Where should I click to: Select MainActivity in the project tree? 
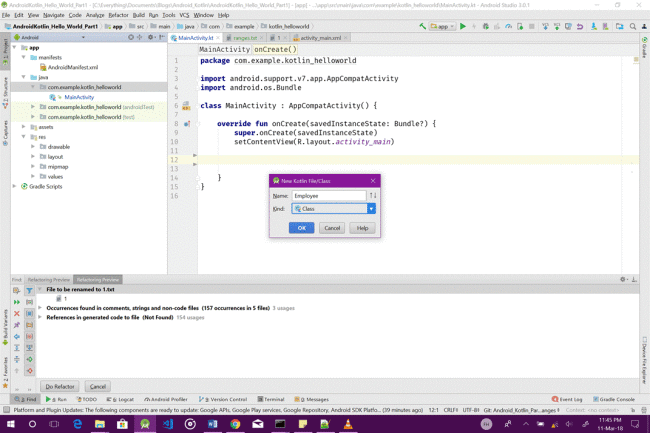(x=79, y=97)
